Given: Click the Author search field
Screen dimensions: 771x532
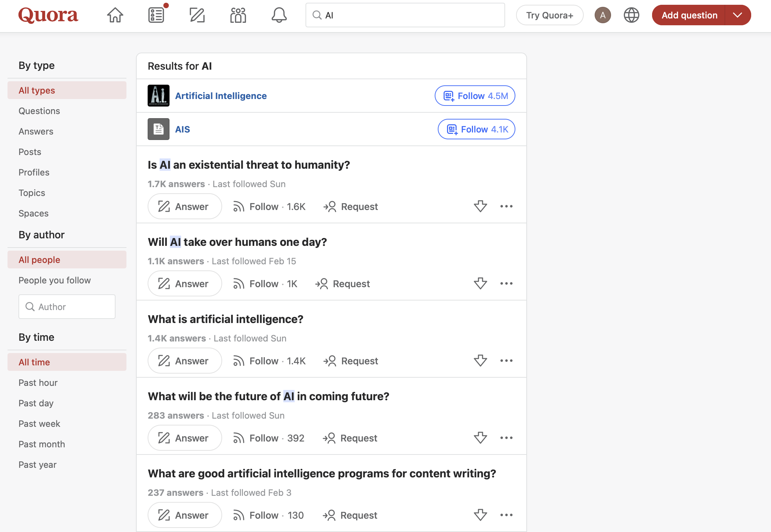Looking at the screenshot, I should pyautogui.click(x=67, y=307).
